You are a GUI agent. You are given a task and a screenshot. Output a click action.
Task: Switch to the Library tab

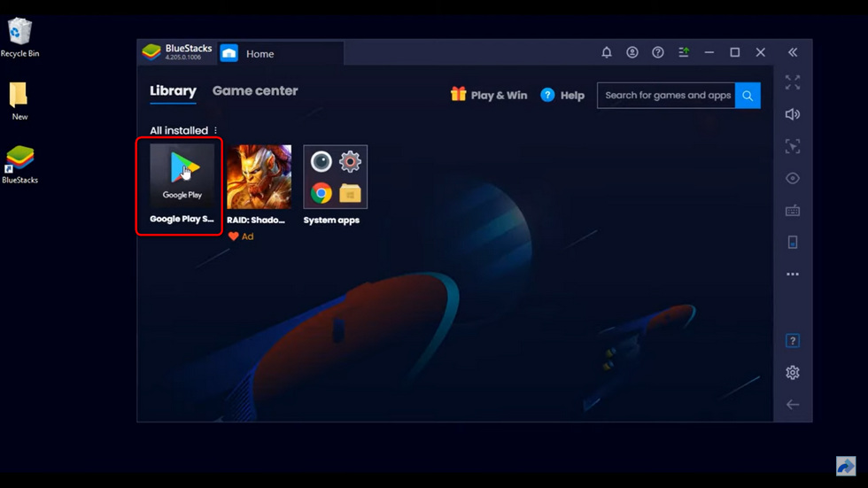click(173, 90)
